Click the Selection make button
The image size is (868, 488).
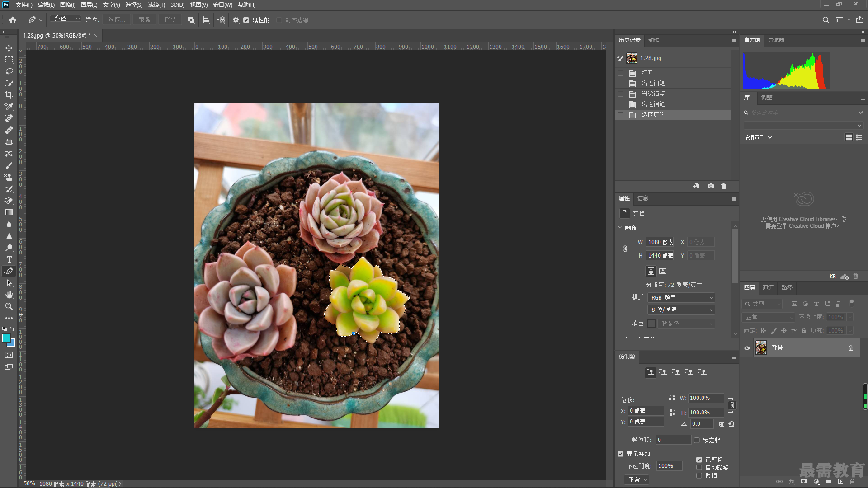[x=117, y=20]
